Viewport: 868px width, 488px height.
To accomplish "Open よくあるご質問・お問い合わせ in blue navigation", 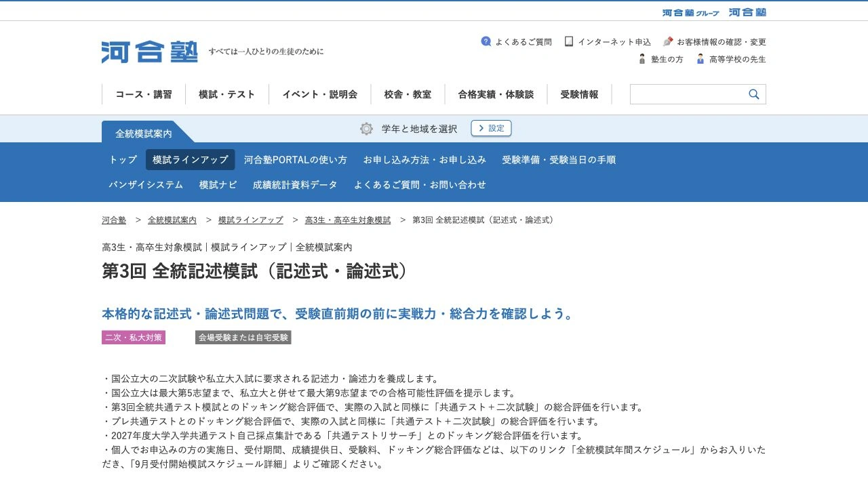I will (x=420, y=184).
